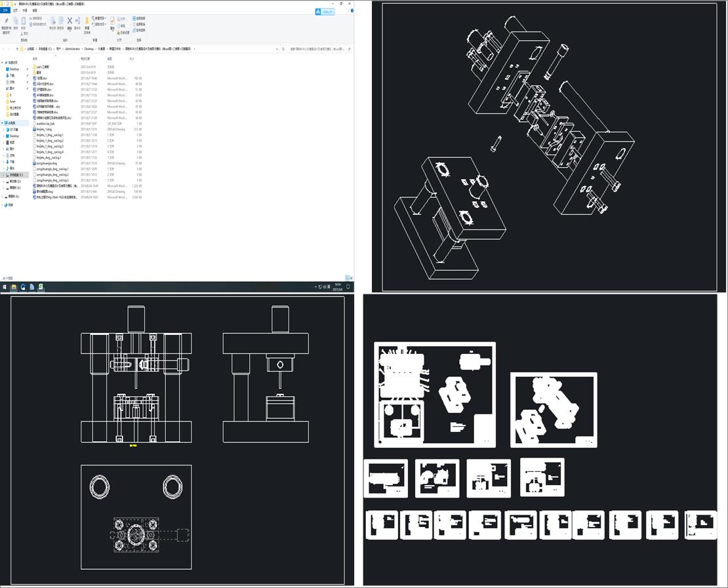
Task: Click the Rename icon in ribbon
Action: (x=77, y=20)
